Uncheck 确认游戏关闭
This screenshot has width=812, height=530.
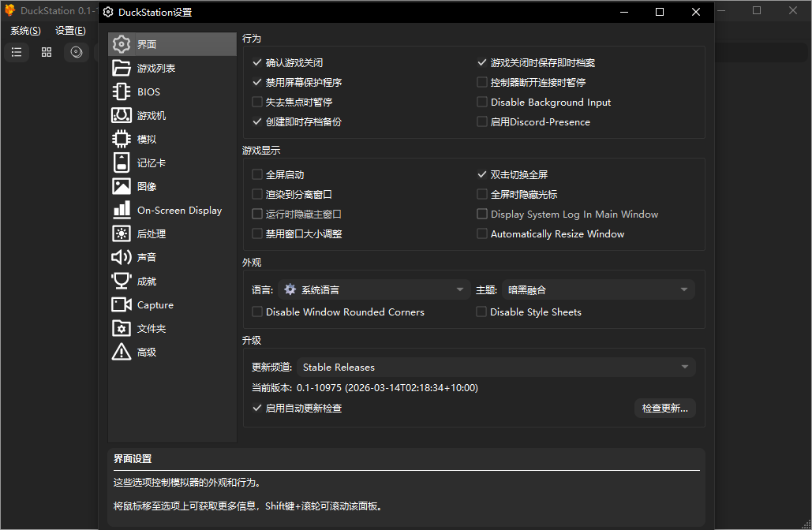(256, 62)
